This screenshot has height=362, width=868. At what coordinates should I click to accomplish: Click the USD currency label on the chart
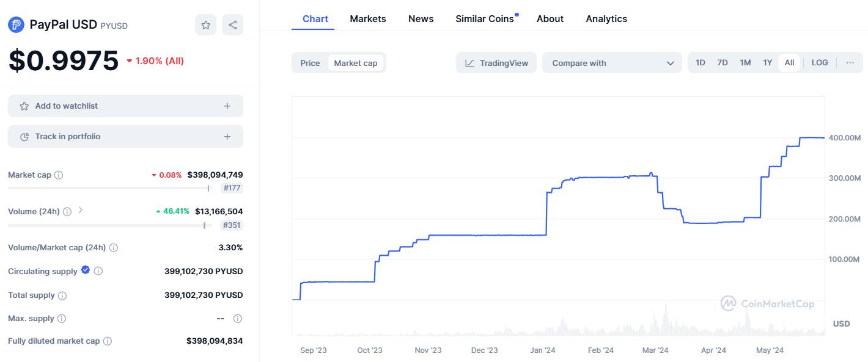point(842,324)
